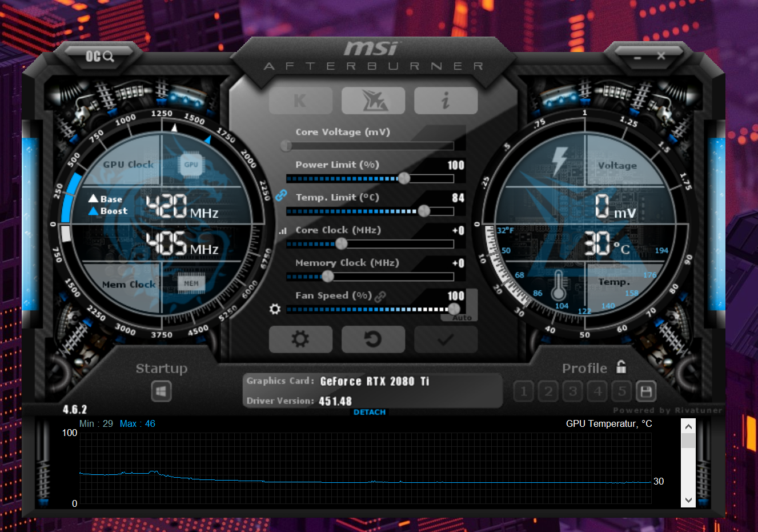Toggle apply at Windows startup
The width and height of the screenshot is (758, 532).
(162, 391)
